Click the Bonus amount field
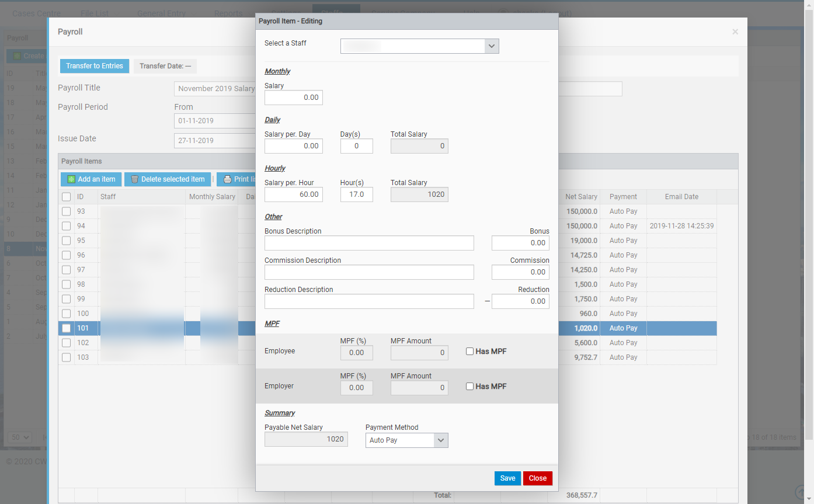814x504 pixels. [520, 243]
